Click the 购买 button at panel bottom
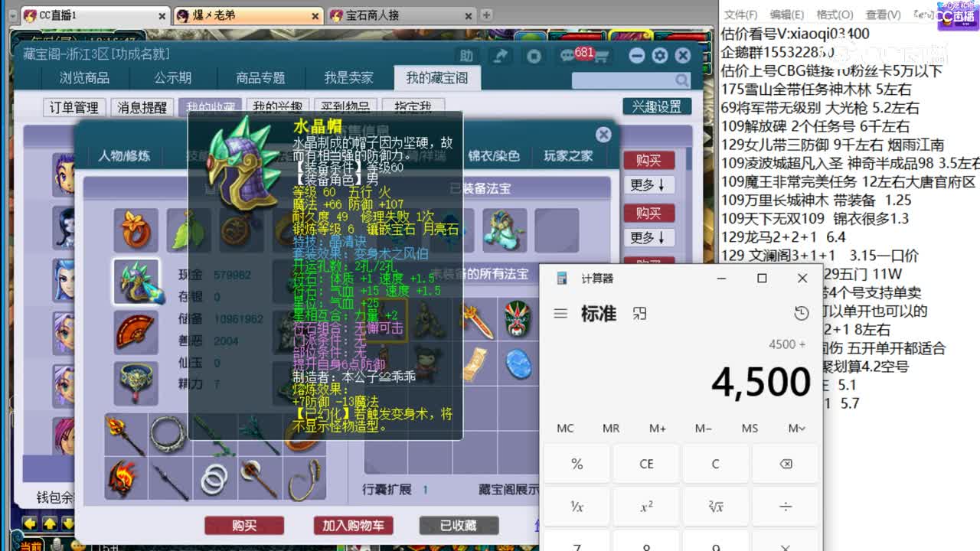The height and width of the screenshot is (551, 980). (x=244, y=526)
